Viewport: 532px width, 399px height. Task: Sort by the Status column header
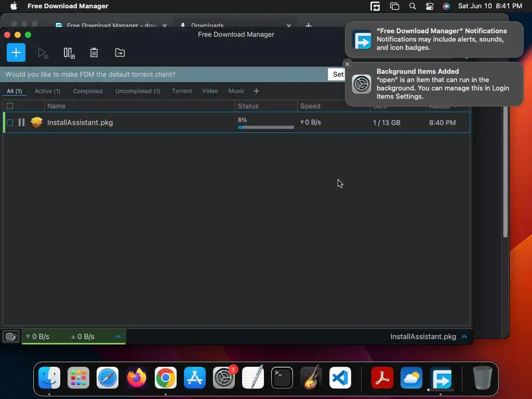266,106
